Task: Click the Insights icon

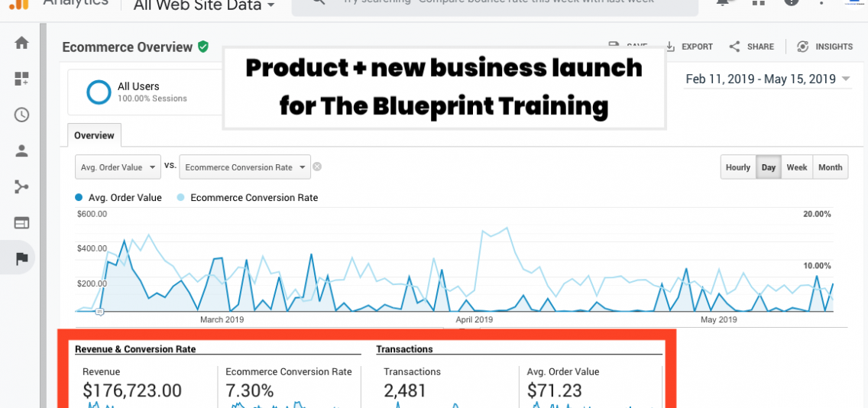Action: 803,47
